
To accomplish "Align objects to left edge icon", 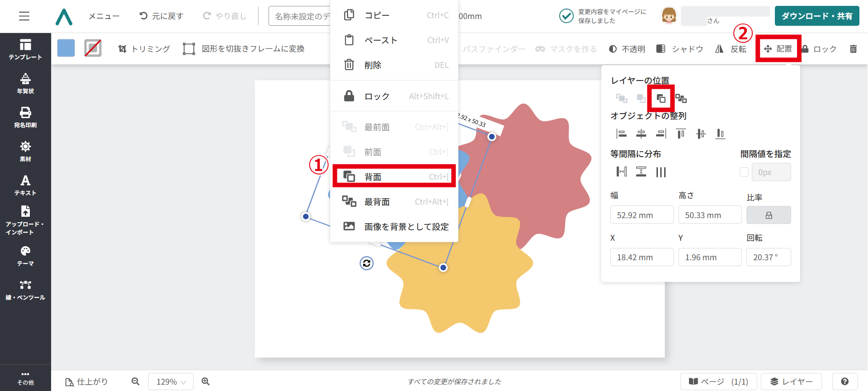I will (622, 134).
